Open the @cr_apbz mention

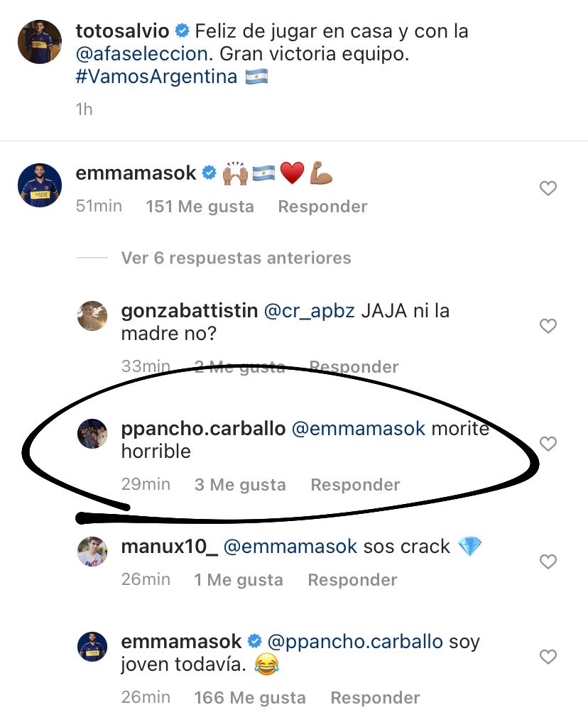309,311
